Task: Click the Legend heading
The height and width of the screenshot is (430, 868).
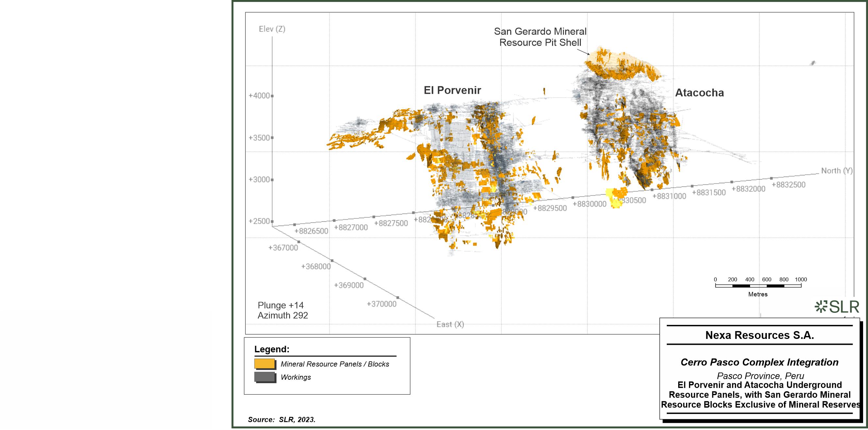Action: (271, 349)
